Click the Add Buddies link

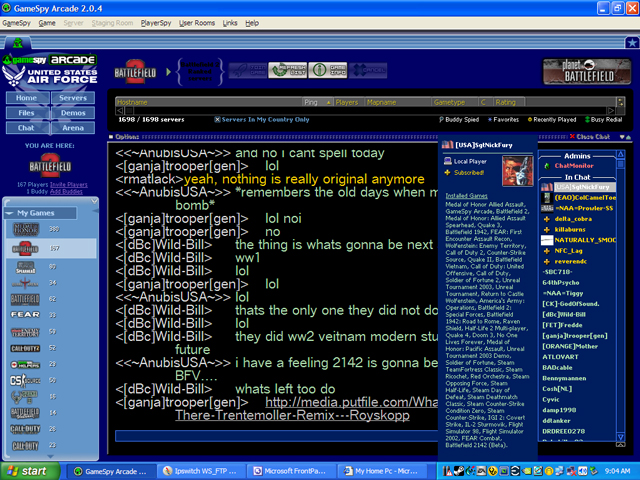(66, 192)
